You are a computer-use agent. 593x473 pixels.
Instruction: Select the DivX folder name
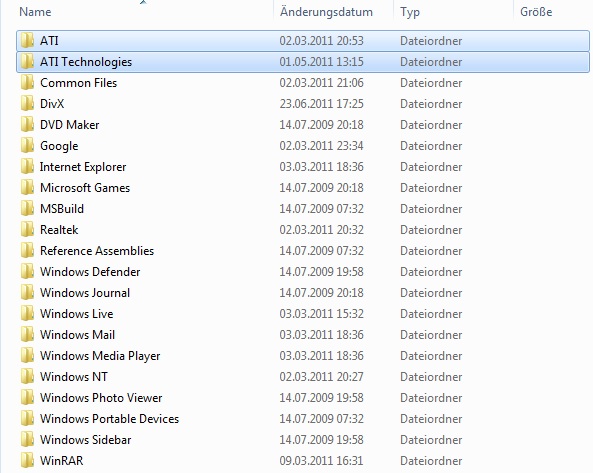tap(52, 104)
